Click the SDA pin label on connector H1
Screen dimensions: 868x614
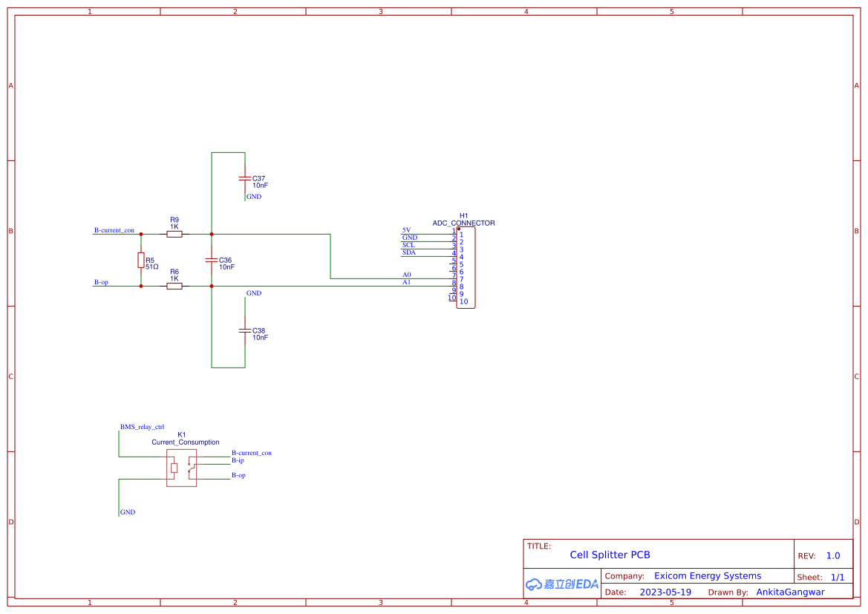(410, 252)
